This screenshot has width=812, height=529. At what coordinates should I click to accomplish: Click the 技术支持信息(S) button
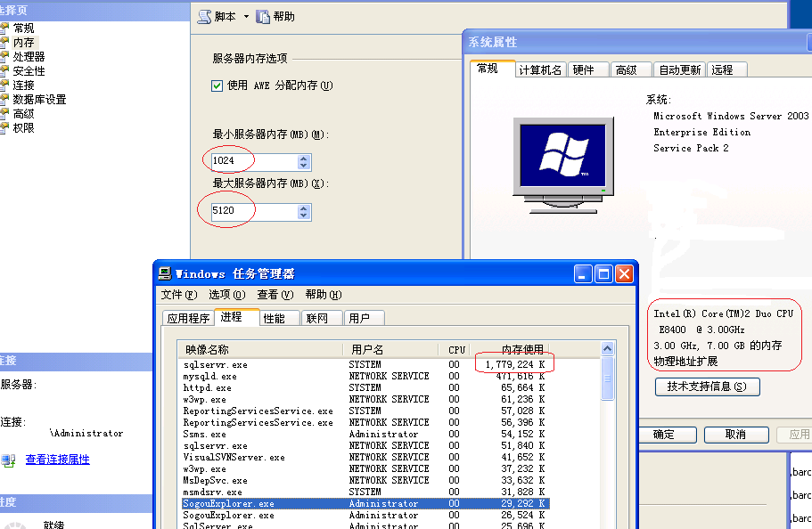707,387
